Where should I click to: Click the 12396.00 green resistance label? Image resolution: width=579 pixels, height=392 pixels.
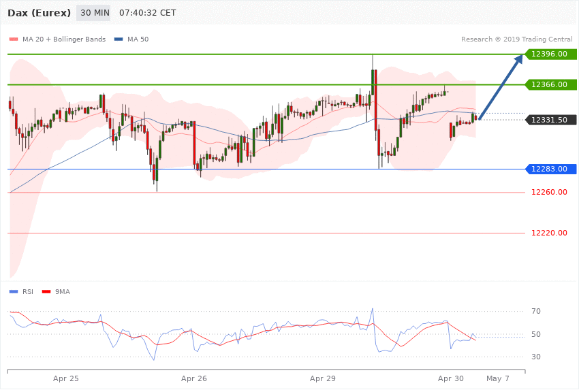pyautogui.click(x=550, y=54)
